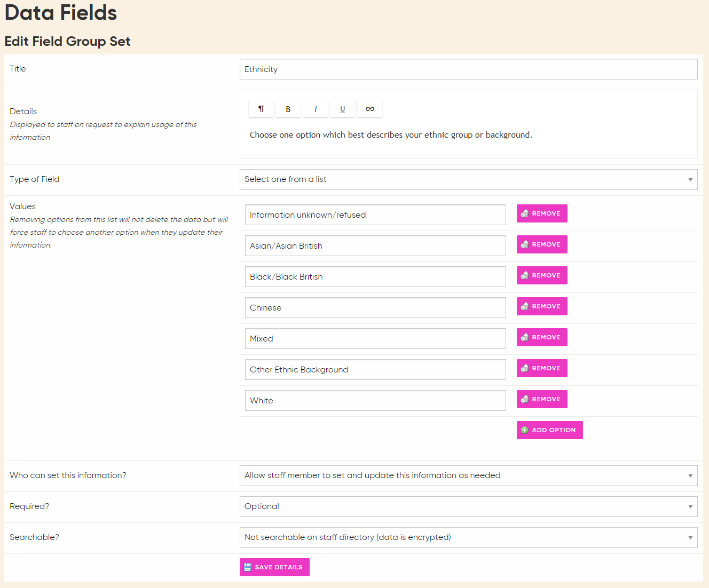Click the paragraph format icon

point(261,109)
